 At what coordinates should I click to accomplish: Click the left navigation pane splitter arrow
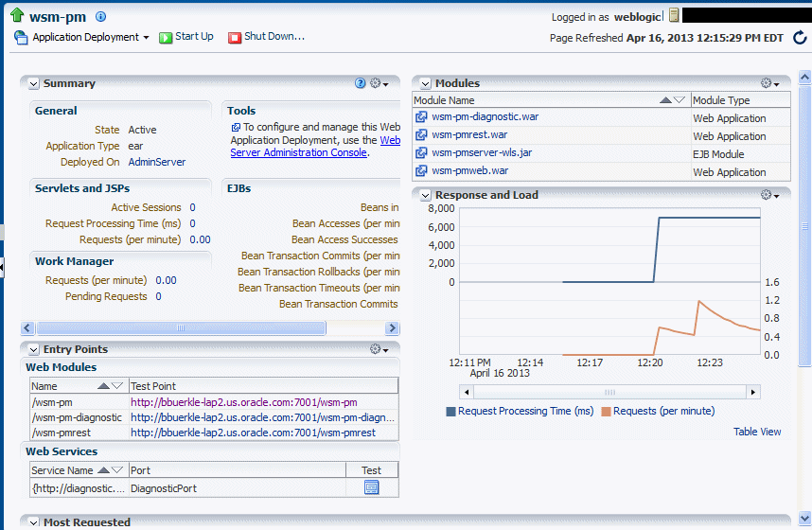(2, 268)
